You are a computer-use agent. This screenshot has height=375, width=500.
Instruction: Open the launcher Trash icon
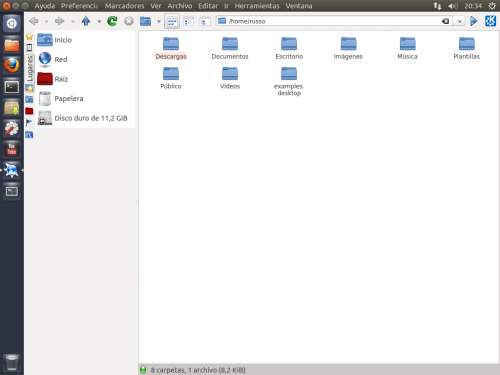tap(12, 363)
